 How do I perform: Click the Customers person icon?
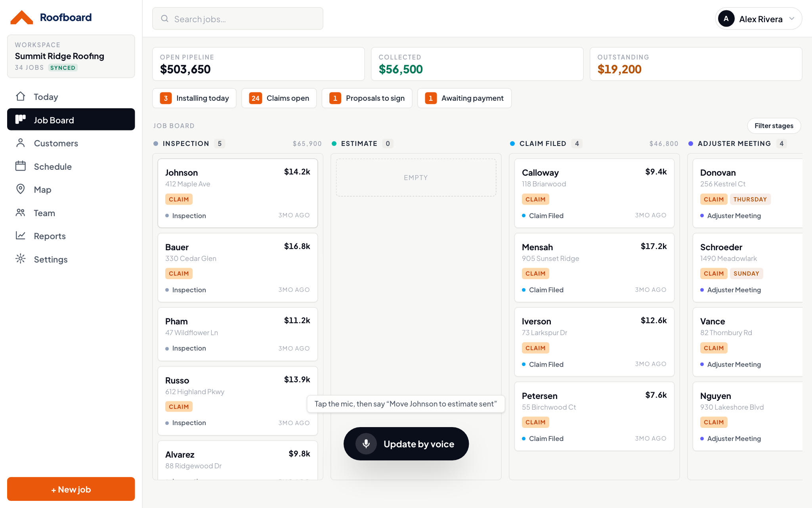point(21,143)
